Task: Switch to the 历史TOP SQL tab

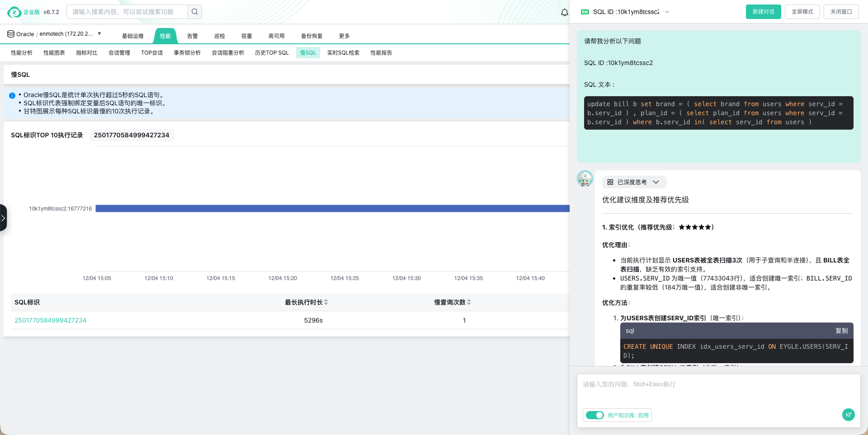Action: tap(272, 52)
